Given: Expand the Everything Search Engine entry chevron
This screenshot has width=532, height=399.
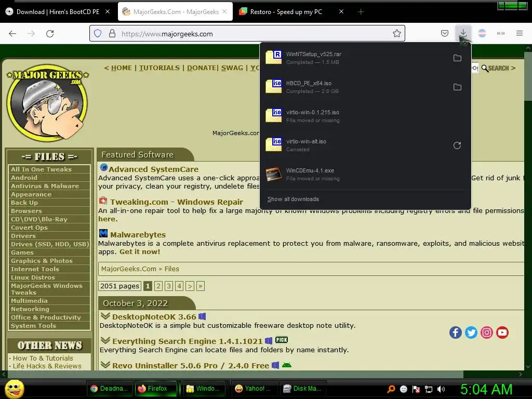Looking at the screenshot, I should coord(105,341).
